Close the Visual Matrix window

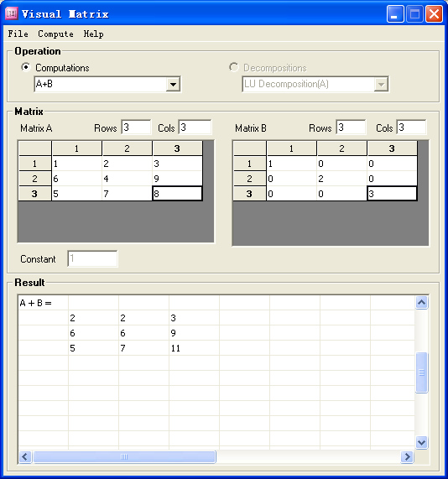pyautogui.click(x=435, y=14)
